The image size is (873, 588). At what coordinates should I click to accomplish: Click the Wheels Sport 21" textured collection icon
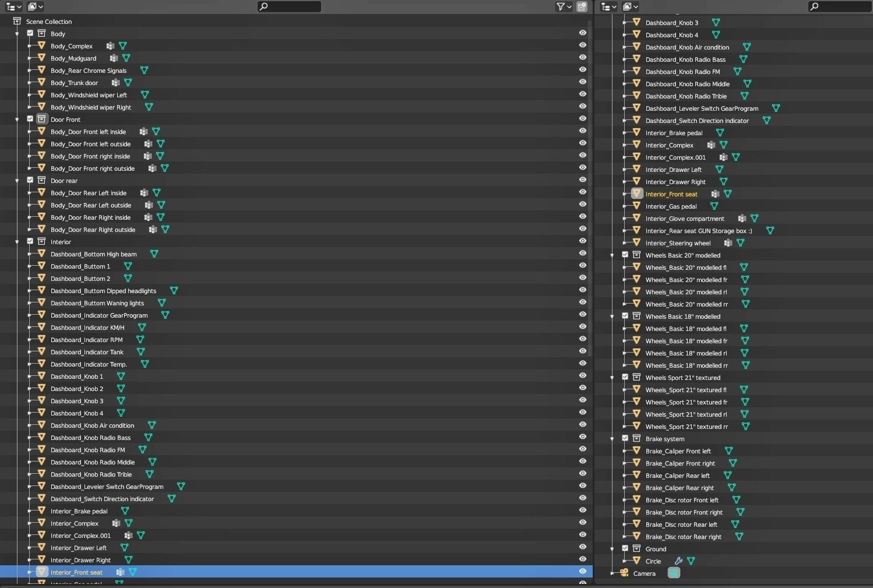(x=636, y=377)
